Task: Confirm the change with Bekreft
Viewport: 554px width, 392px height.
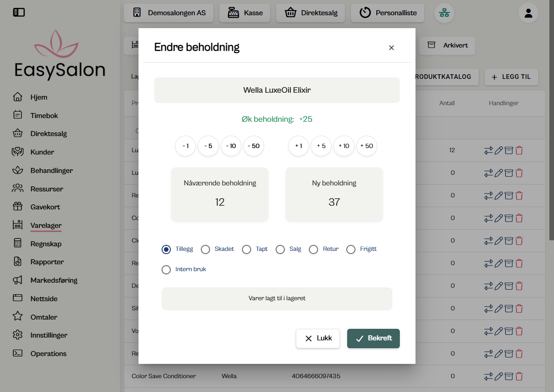Action: pos(373,339)
